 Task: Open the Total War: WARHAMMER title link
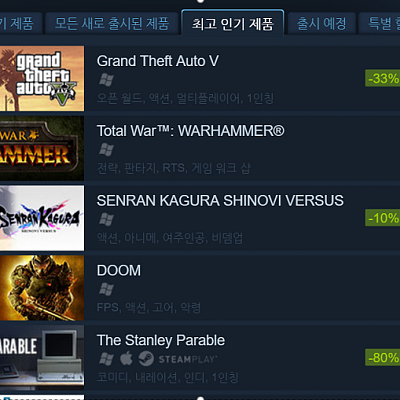click(191, 131)
